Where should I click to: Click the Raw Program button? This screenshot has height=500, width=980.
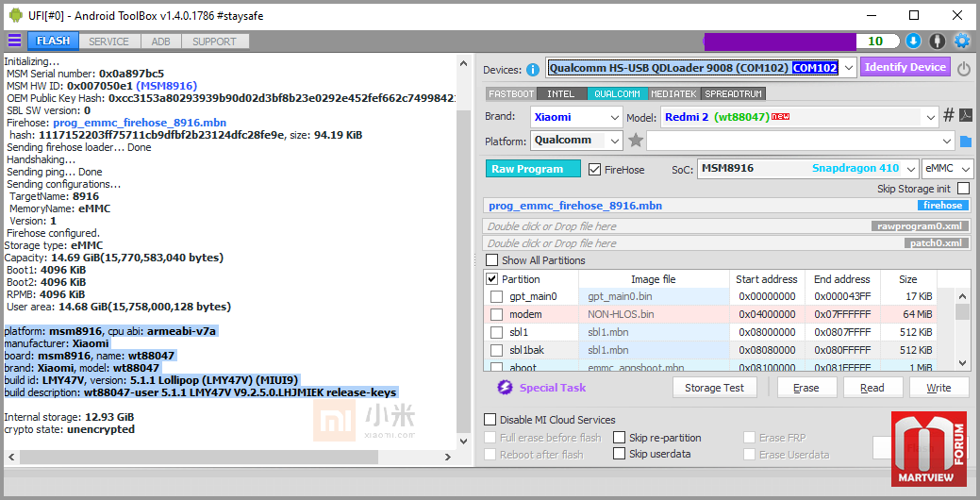[533, 169]
